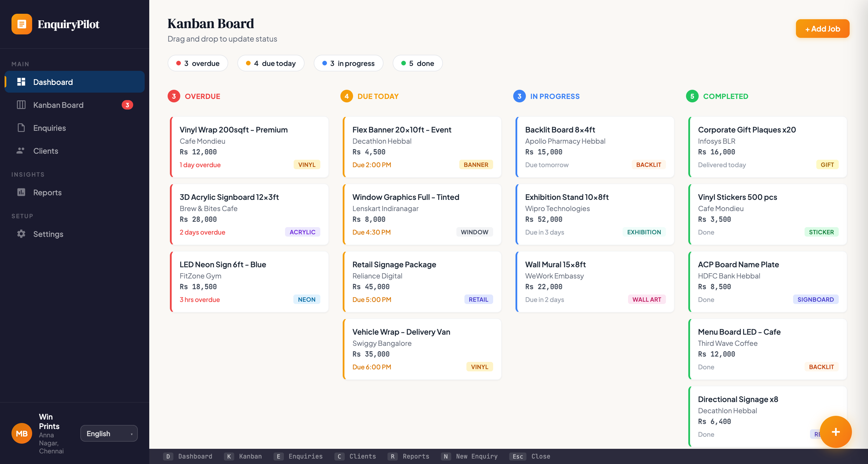Click the badge showing 3 on Kanban Board
The image size is (868, 464).
pos(128,105)
